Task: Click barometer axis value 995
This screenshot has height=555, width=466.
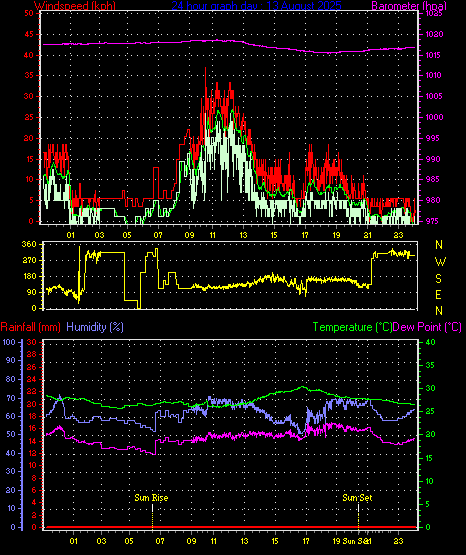Action: pos(433,138)
